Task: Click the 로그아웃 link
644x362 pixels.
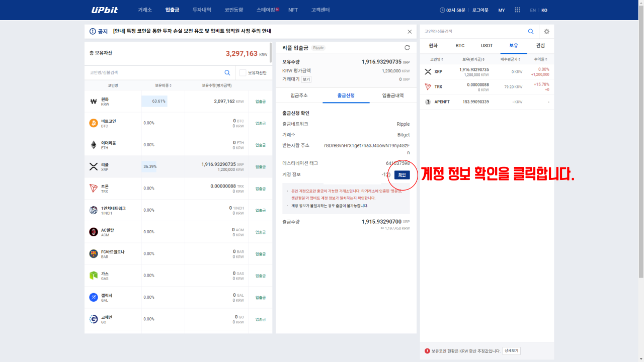Action: pyautogui.click(x=480, y=10)
